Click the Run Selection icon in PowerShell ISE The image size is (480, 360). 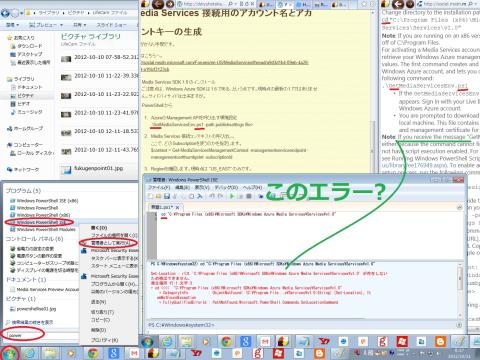240,196
